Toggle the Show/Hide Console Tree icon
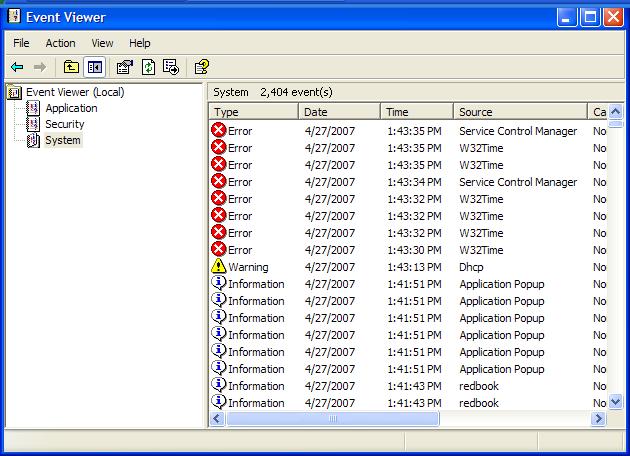This screenshot has height=456, width=630. pos(95,67)
